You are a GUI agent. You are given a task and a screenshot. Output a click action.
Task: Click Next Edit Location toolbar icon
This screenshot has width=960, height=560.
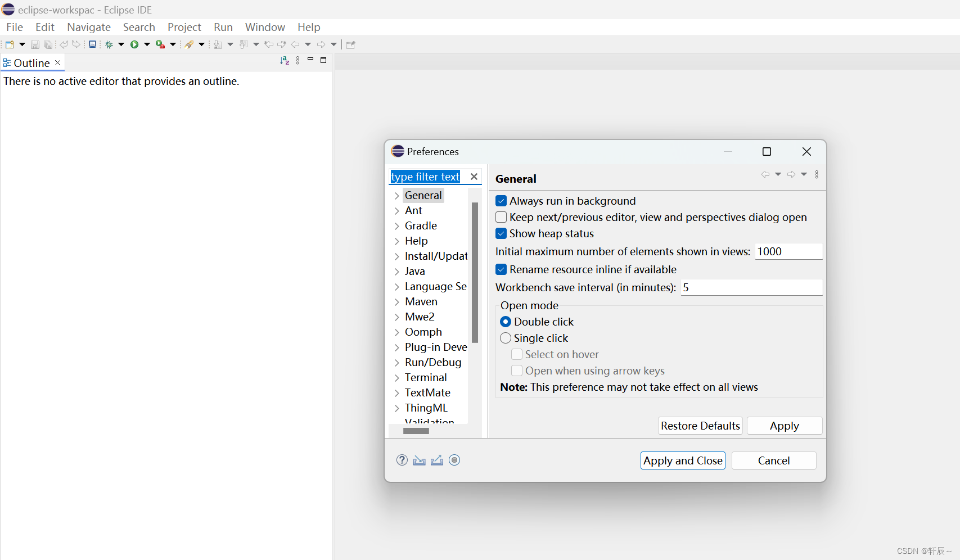[x=282, y=44]
